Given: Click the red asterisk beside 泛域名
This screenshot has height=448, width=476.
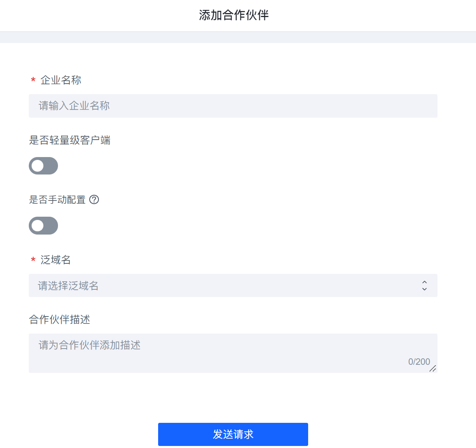Looking at the screenshot, I should click(33, 260).
